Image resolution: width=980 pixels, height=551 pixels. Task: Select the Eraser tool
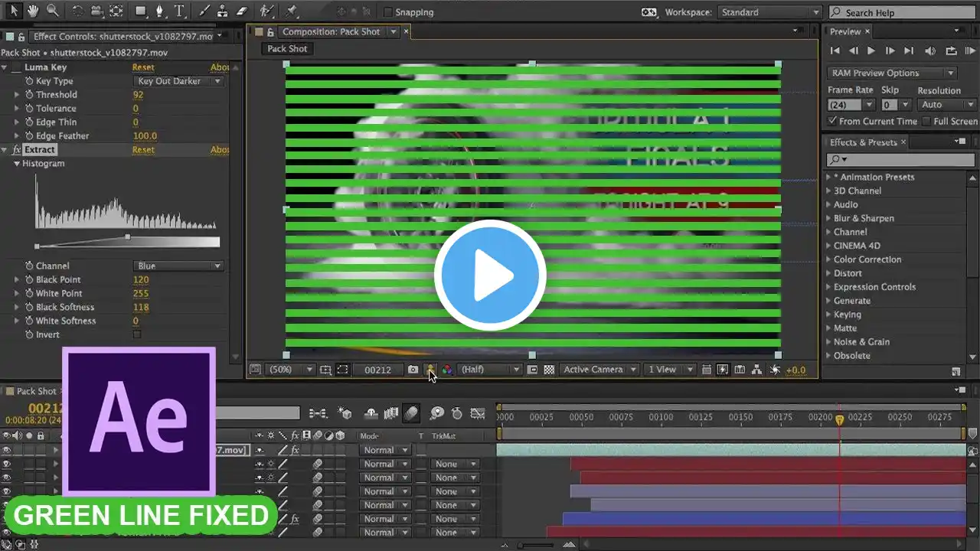pyautogui.click(x=242, y=11)
